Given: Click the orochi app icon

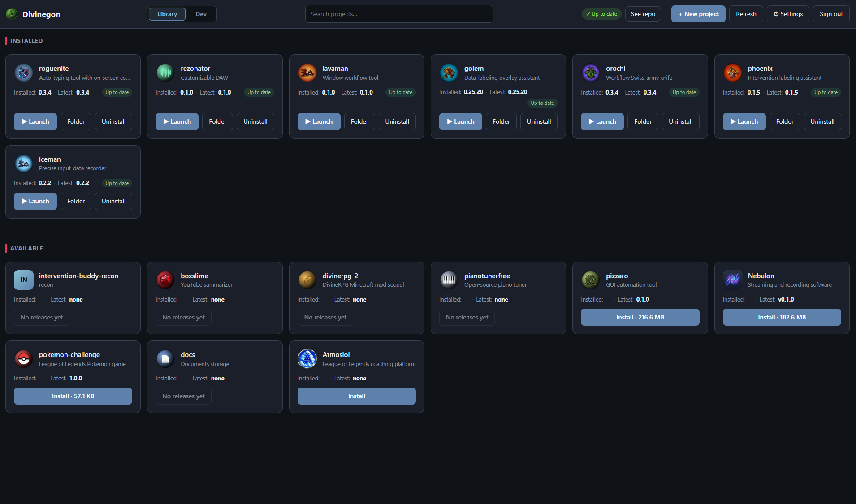Looking at the screenshot, I should pos(590,73).
